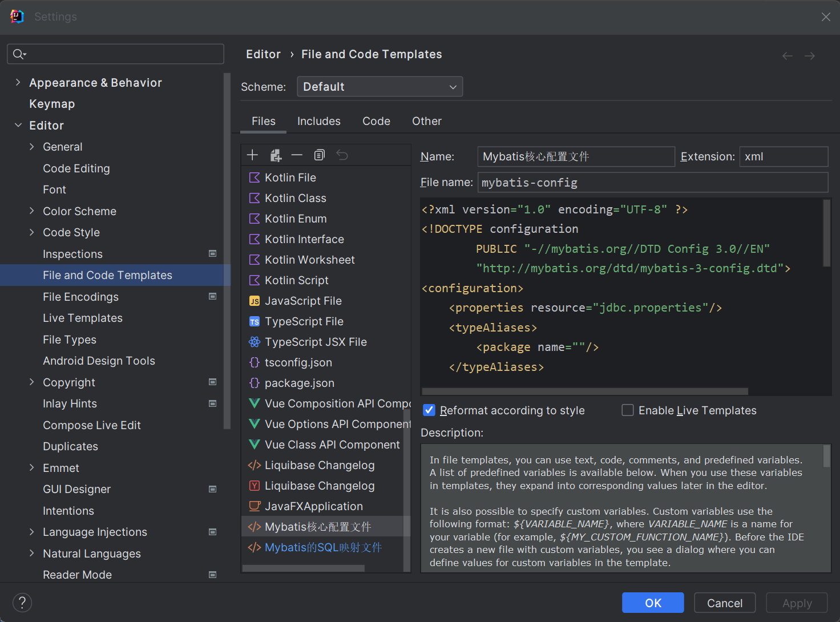The image size is (840, 622).
Task: Click the Kotlin File template icon
Action: click(x=255, y=177)
